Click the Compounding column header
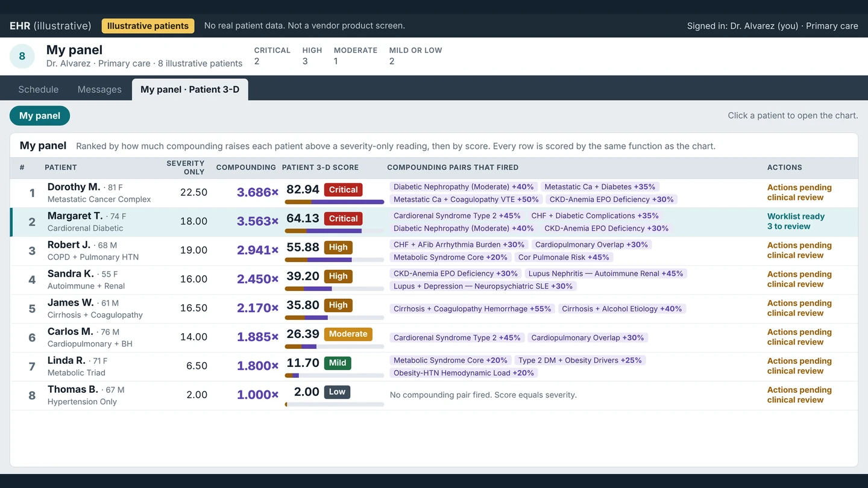Screen dimensions: 868x488 pos(246,167)
